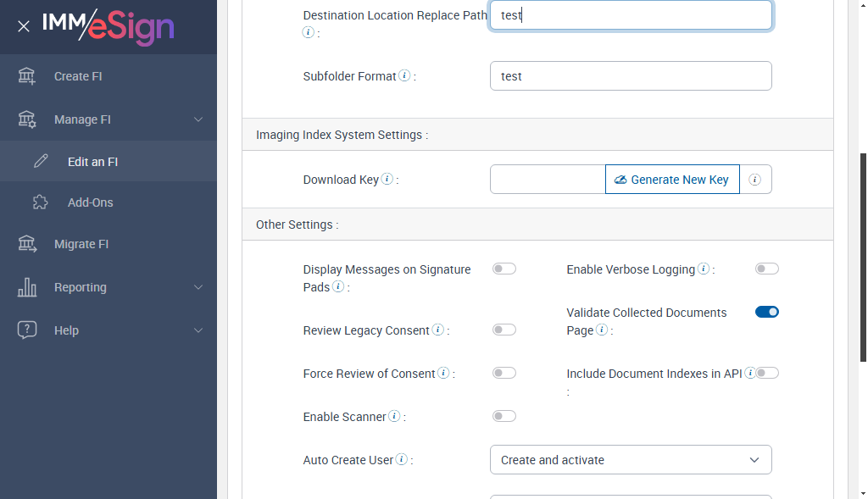Close the sidebar with the X icon
This screenshot has height=499, width=868.
tap(23, 26)
